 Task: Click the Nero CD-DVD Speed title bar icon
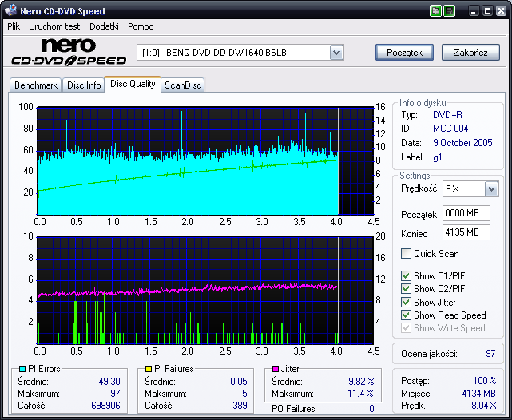click(x=10, y=10)
